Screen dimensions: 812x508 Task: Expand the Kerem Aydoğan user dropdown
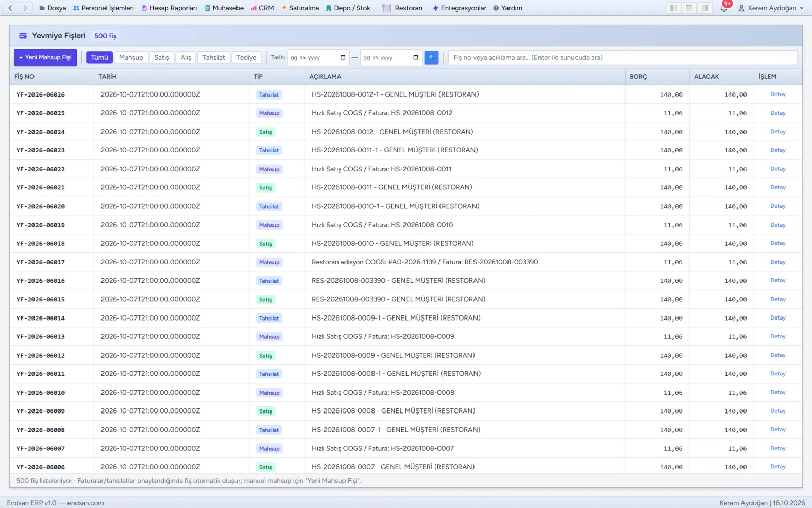point(771,8)
